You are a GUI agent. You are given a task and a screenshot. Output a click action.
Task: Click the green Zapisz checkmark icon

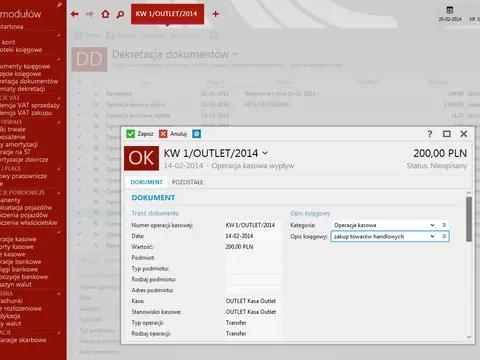[130, 134]
